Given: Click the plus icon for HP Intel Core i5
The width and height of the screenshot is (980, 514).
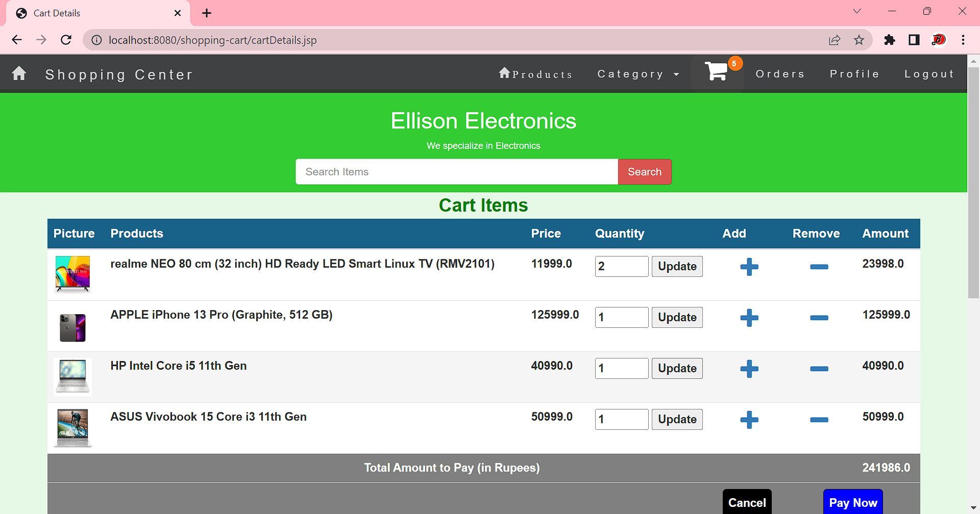Looking at the screenshot, I should 749,368.
